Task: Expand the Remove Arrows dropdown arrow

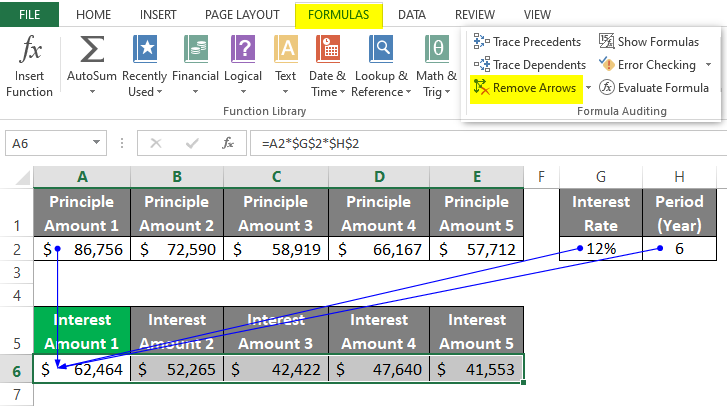Action: click(x=589, y=88)
